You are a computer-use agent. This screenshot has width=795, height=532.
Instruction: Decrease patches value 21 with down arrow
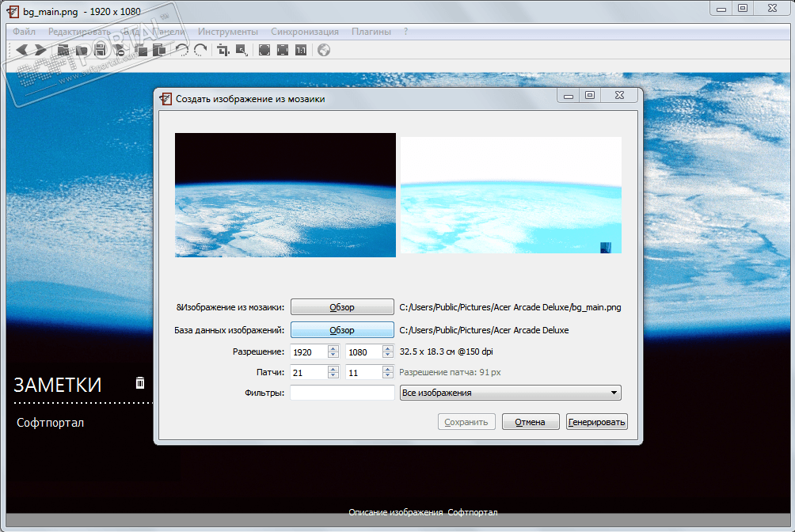click(333, 376)
